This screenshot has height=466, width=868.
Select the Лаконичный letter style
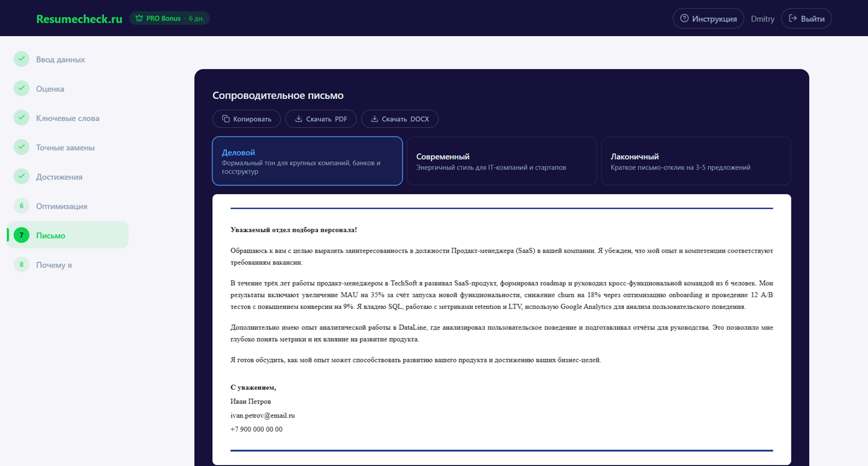pos(696,160)
